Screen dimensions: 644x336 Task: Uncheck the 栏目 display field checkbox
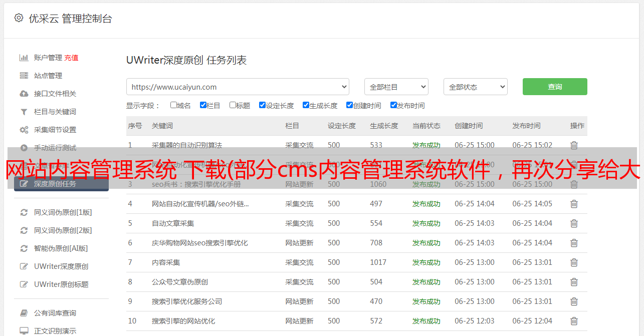tap(203, 105)
